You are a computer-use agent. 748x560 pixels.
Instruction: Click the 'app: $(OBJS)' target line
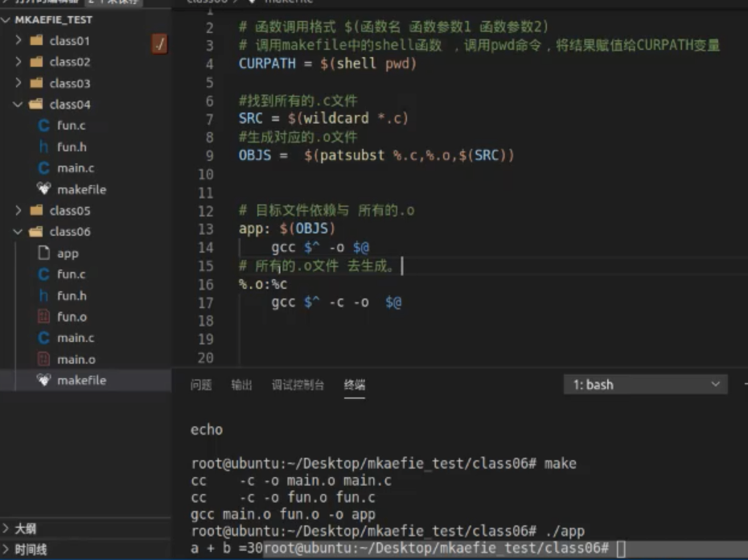287,229
